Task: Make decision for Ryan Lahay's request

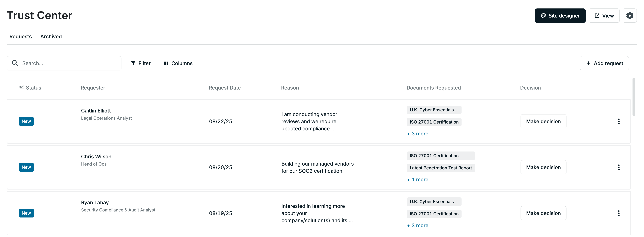Action: pyautogui.click(x=543, y=213)
